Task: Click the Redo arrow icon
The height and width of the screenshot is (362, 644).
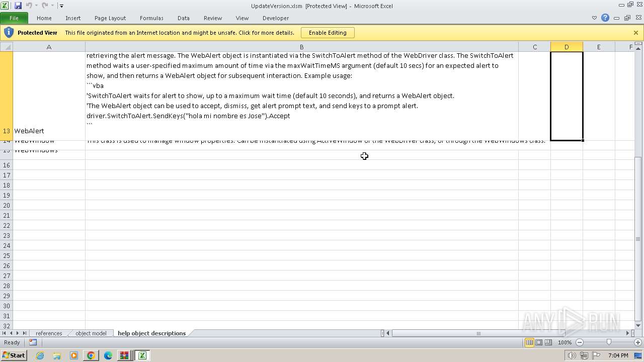Action: pos(45,6)
